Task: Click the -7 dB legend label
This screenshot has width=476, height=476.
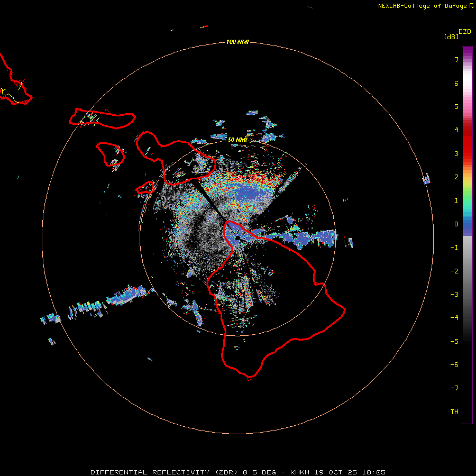Action: click(x=454, y=388)
